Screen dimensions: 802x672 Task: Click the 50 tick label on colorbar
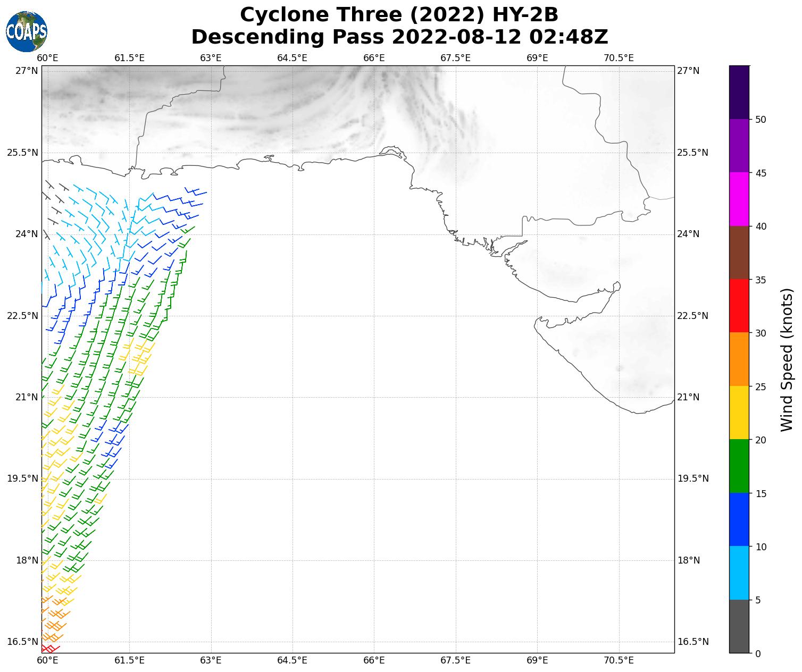coord(761,120)
